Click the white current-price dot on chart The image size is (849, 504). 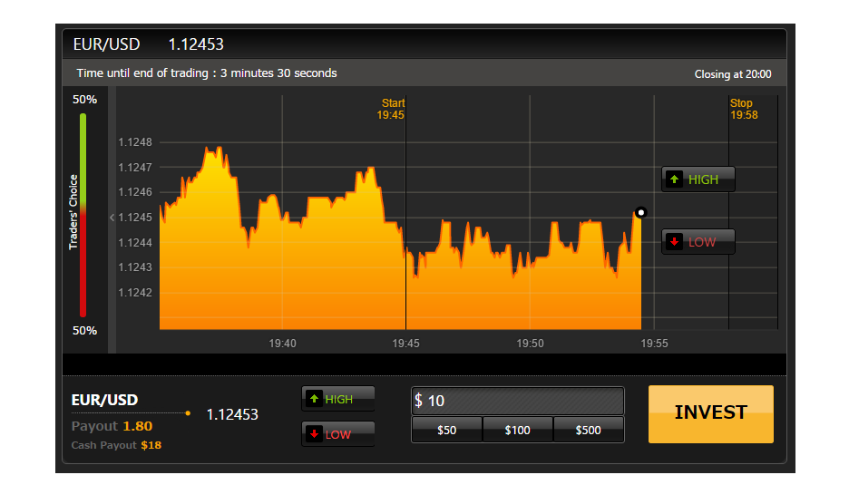coord(641,212)
